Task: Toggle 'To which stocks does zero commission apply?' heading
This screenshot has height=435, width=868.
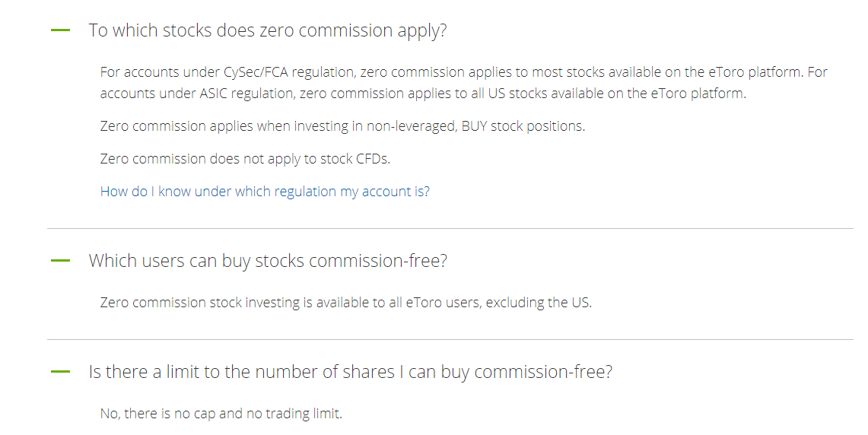Action: pos(267,30)
